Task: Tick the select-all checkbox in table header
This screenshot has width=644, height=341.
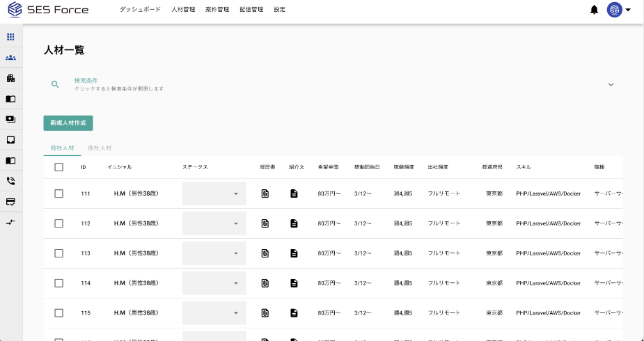Action: [x=58, y=167]
